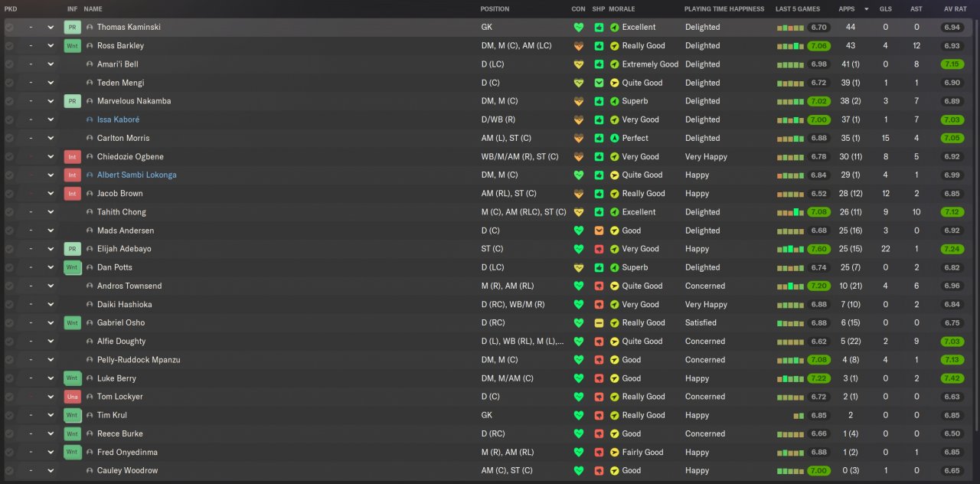
Task: Open position pick dropdown for Pelly-Ruddock Mpanzu
Action: tap(51, 360)
